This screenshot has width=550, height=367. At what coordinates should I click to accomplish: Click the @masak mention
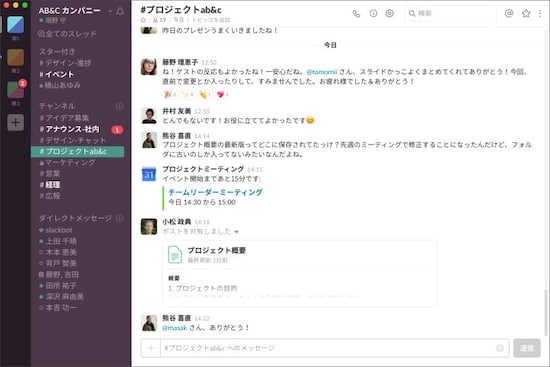coord(174,328)
